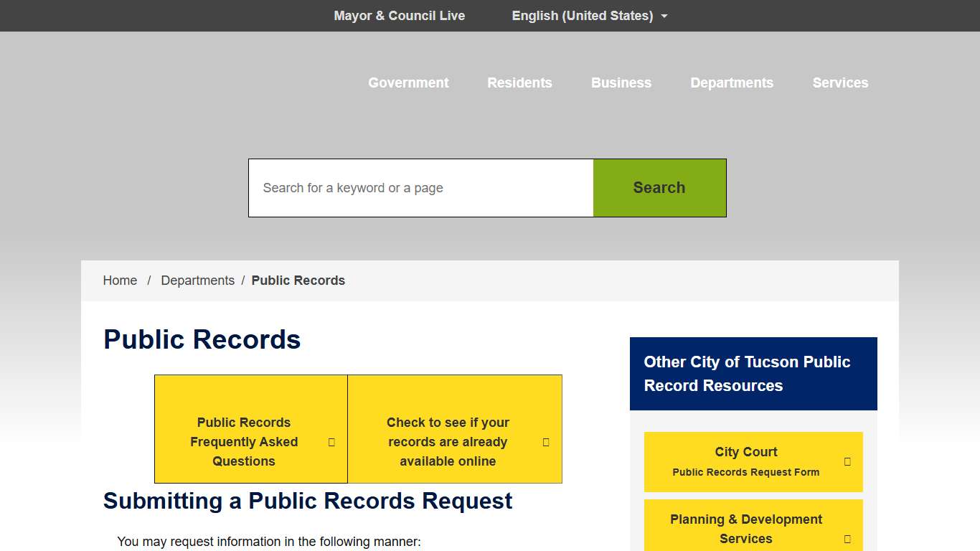This screenshot has height=551, width=980.
Task: Click inside the keyword search input field
Action: coord(420,187)
